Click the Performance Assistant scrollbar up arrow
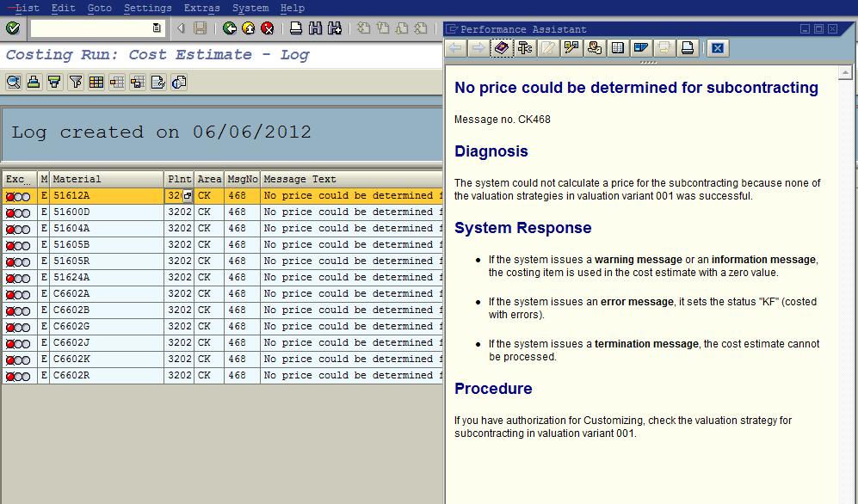This screenshot has height=504, width=858. point(845,72)
